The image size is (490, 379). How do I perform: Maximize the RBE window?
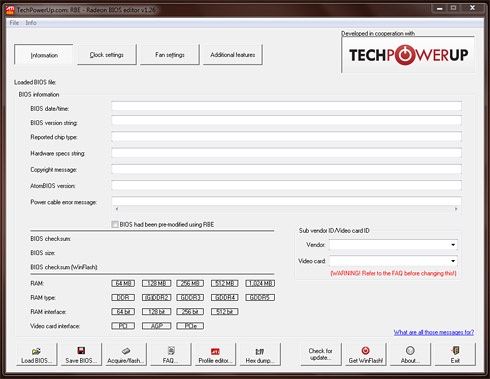click(x=453, y=8)
